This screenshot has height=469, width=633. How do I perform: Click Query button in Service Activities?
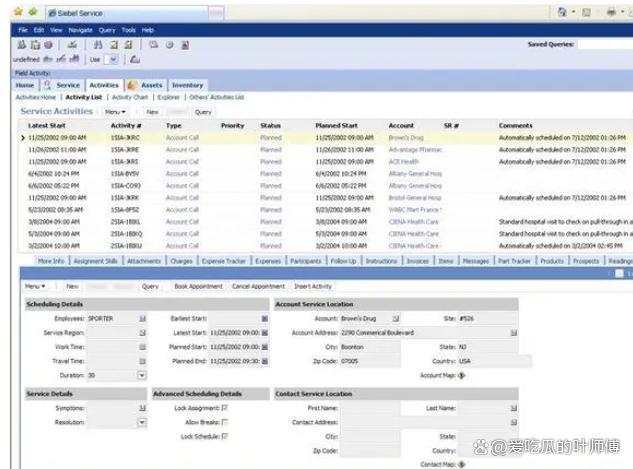click(203, 112)
